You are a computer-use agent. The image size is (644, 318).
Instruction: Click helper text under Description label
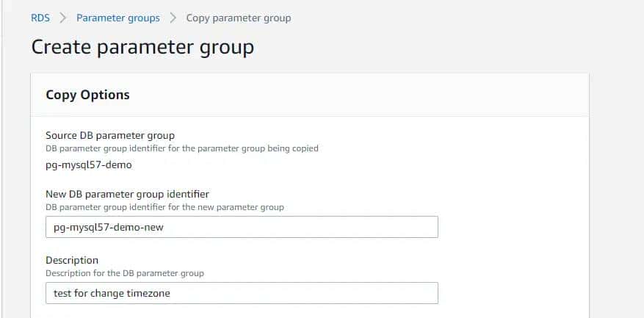point(125,273)
